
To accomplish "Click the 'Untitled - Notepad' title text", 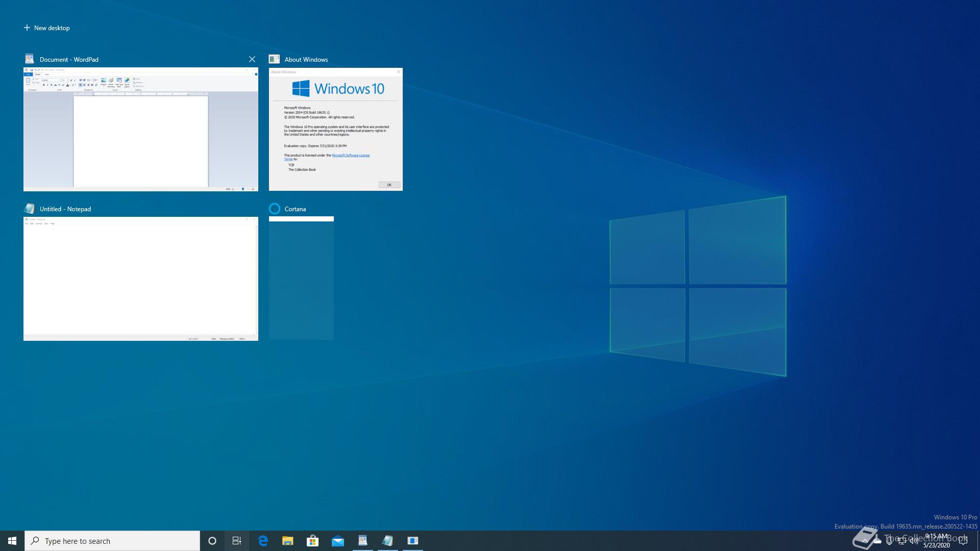I will (65, 209).
